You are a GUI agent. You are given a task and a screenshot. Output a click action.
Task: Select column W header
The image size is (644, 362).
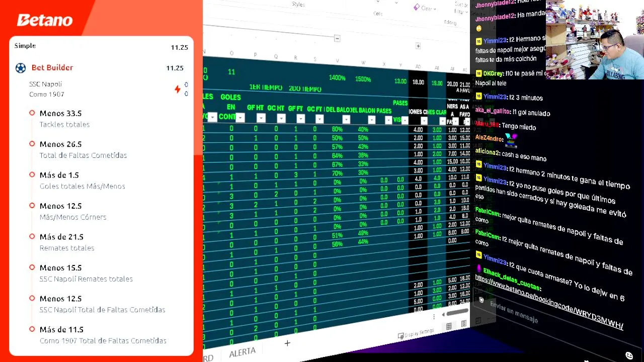point(363,63)
